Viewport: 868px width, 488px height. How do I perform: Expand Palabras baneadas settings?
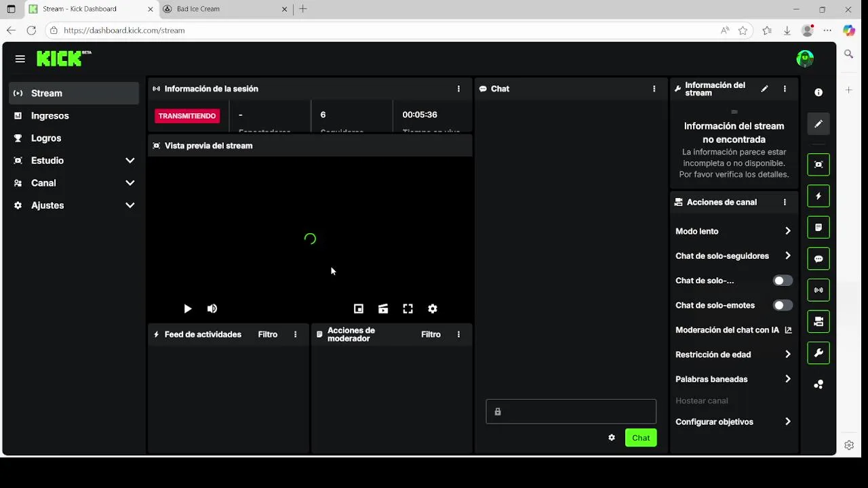click(x=734, y=380)
